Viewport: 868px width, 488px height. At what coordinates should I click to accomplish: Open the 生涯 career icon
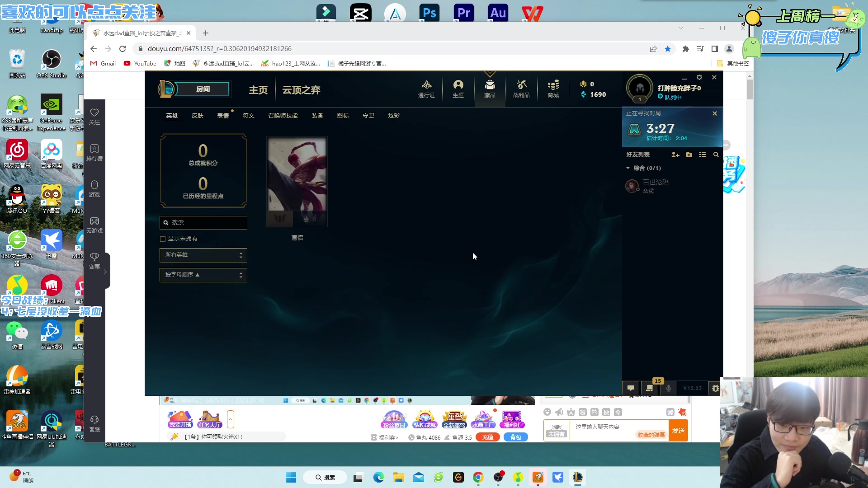pos(458,89)
